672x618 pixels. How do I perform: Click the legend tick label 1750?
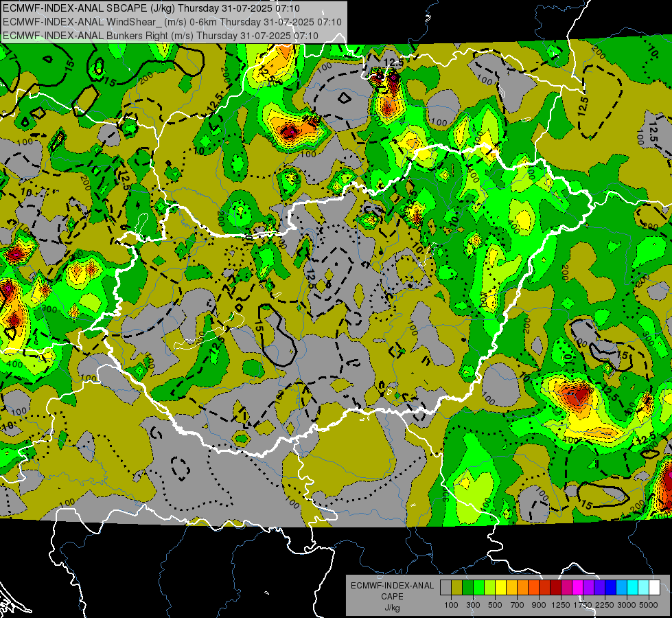[x=583, y=605]
